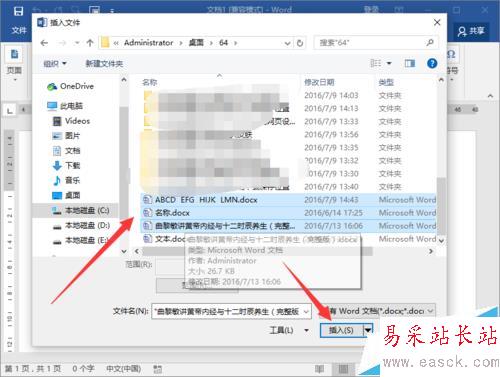Open 桌面 in the navigation pane

[66, 195]
